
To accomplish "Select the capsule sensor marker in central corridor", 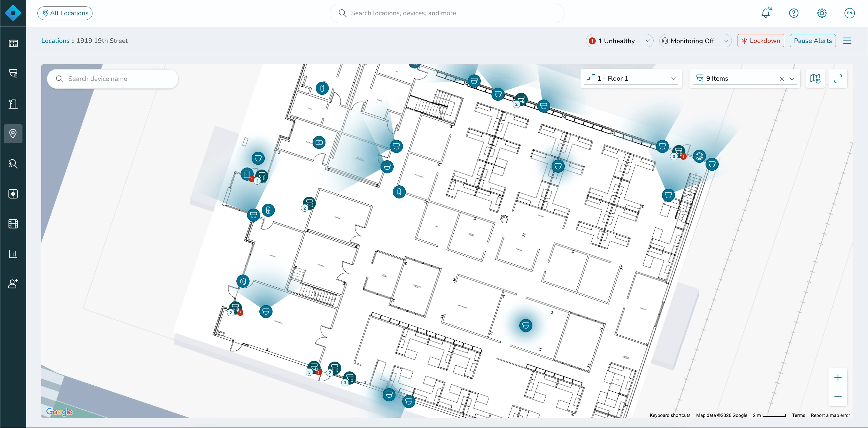I will [x=399, y=192].
